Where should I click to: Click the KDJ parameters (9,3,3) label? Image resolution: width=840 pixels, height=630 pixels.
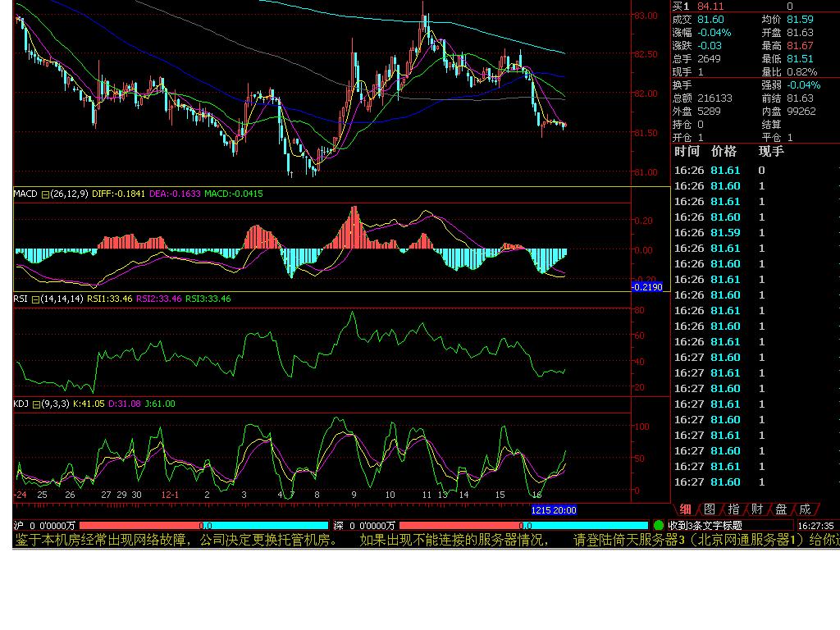click(x=56, y=404)
